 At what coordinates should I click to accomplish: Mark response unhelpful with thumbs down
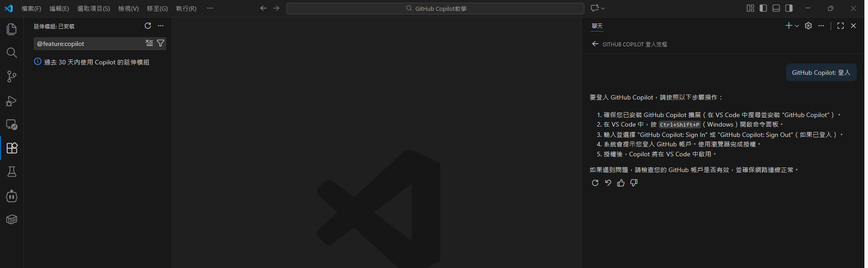(x=634, y=183)
